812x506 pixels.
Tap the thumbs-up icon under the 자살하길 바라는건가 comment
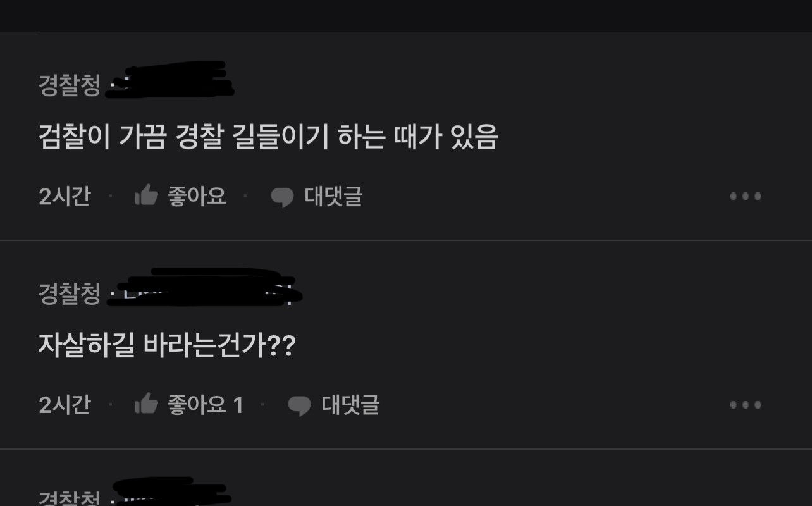tap(147, 404)
